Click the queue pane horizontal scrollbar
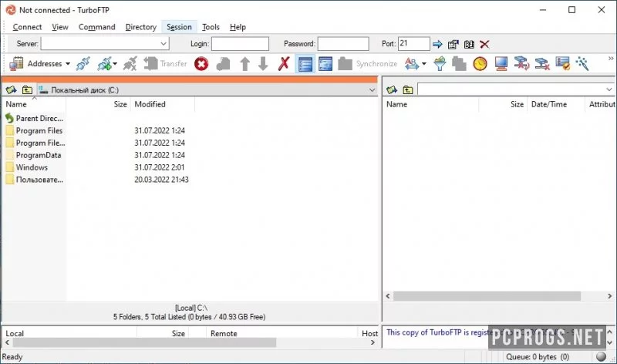617x364 pixels. coord(144,342)
